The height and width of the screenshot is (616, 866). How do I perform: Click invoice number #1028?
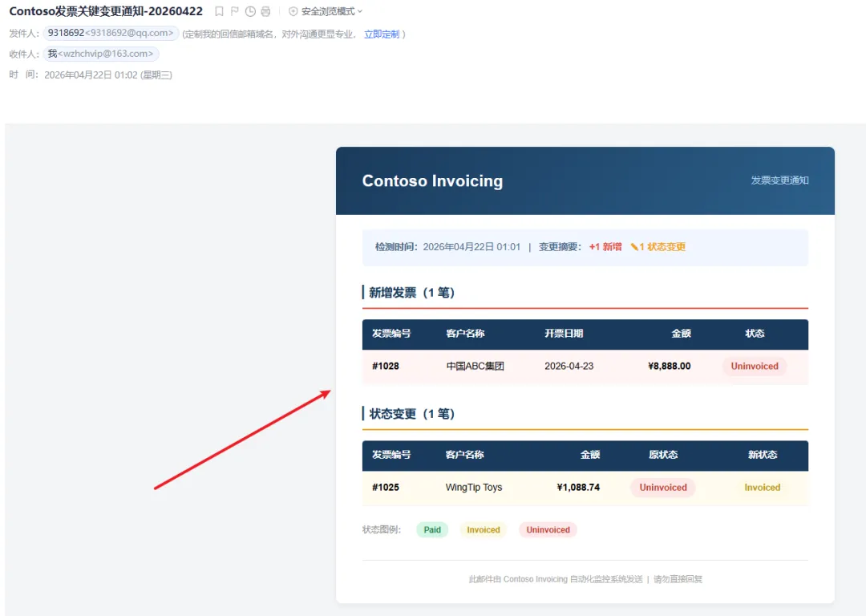tap(386, 367)
